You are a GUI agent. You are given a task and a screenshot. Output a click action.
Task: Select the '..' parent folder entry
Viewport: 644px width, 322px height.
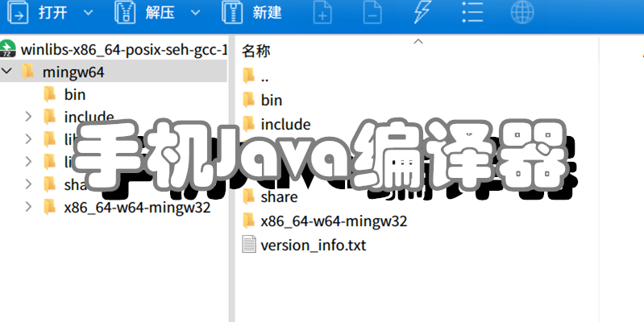256,76
